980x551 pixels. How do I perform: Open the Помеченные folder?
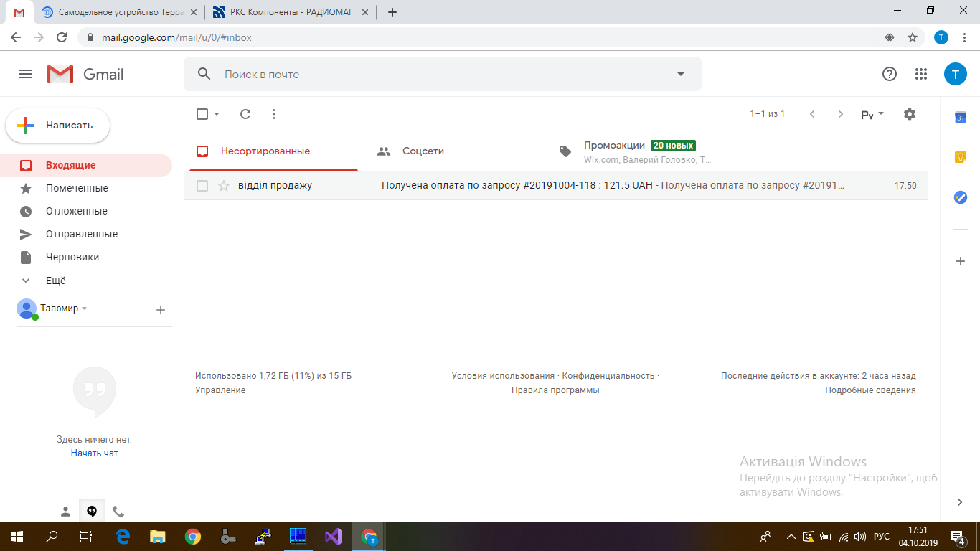coord(86,188)
